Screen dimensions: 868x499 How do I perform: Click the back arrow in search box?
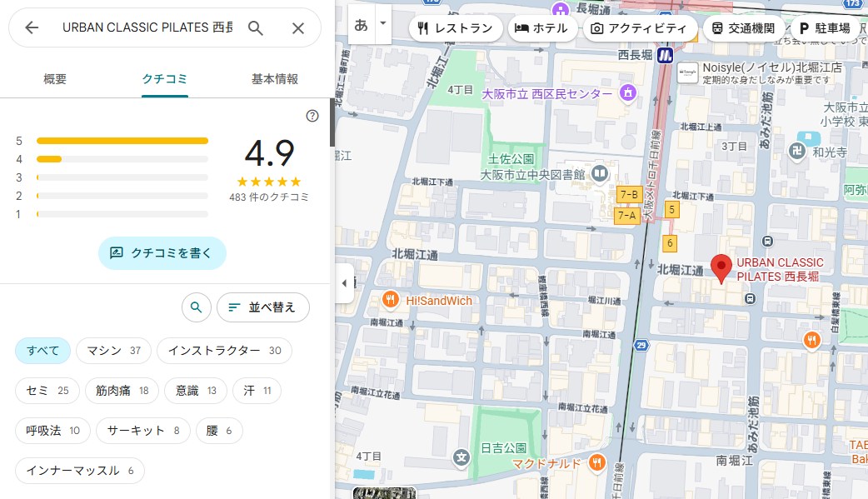click(x=32, y=27)
